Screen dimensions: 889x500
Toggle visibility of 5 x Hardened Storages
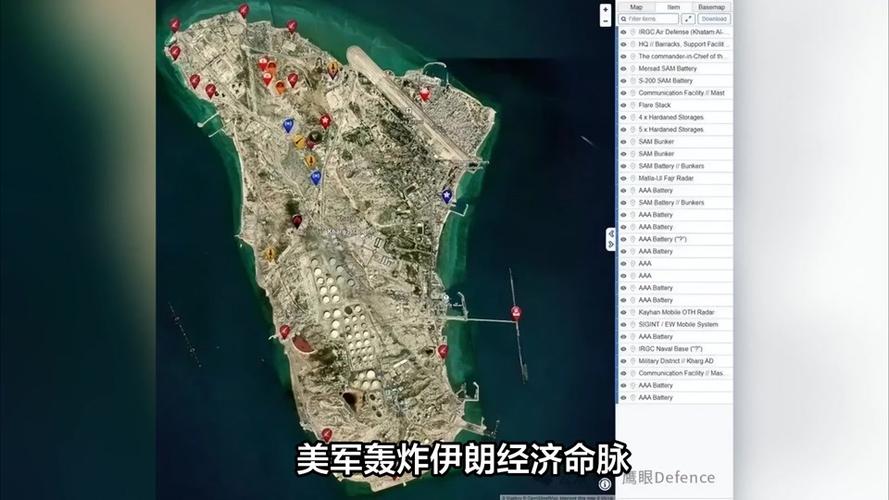624,130
